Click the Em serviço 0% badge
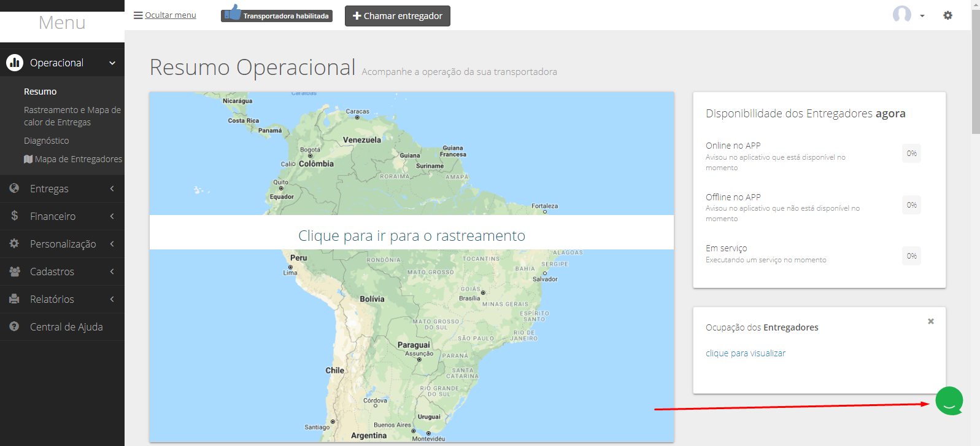This screenshot has height=446, width=980. click(x=912, y=256)
